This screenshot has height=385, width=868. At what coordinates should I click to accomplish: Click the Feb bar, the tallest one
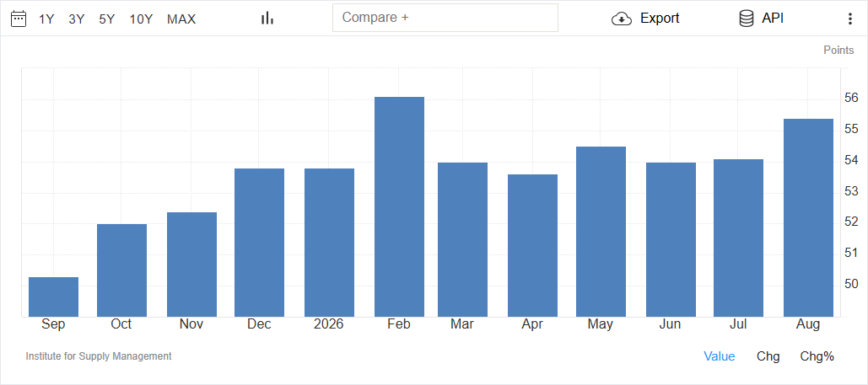(x=400, y=207)
